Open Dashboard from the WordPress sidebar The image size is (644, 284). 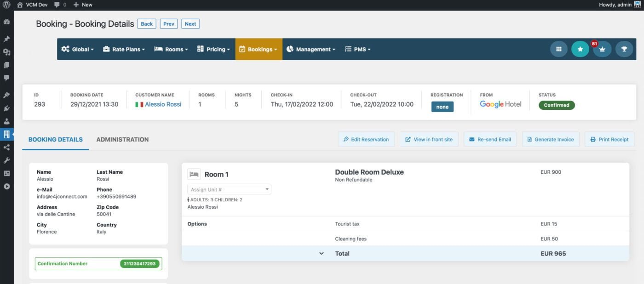click(6, 22)
